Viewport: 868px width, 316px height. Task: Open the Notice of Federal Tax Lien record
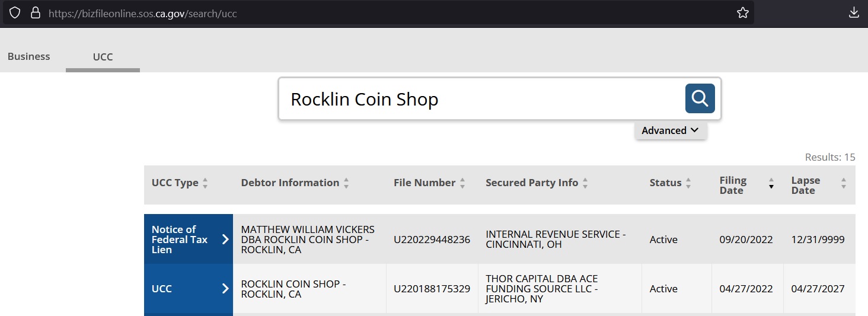189,239
